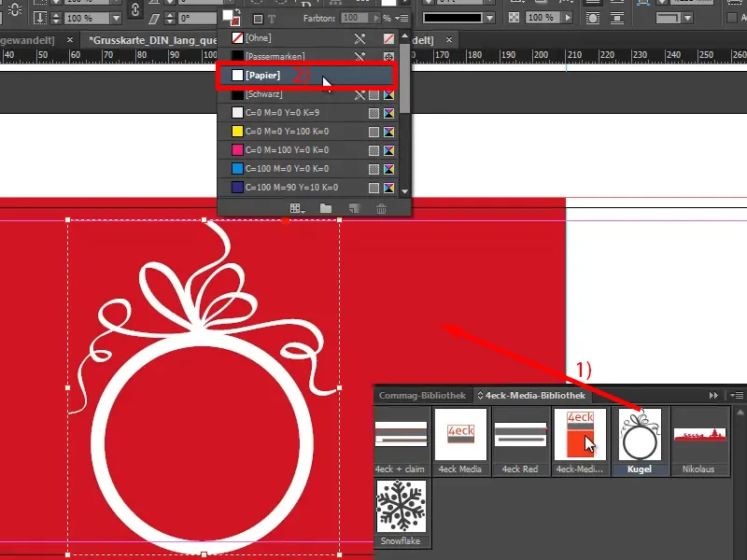747x560 pixels.
Task: Open the library panel flyout menu
Action: click(x=737, y=395)
